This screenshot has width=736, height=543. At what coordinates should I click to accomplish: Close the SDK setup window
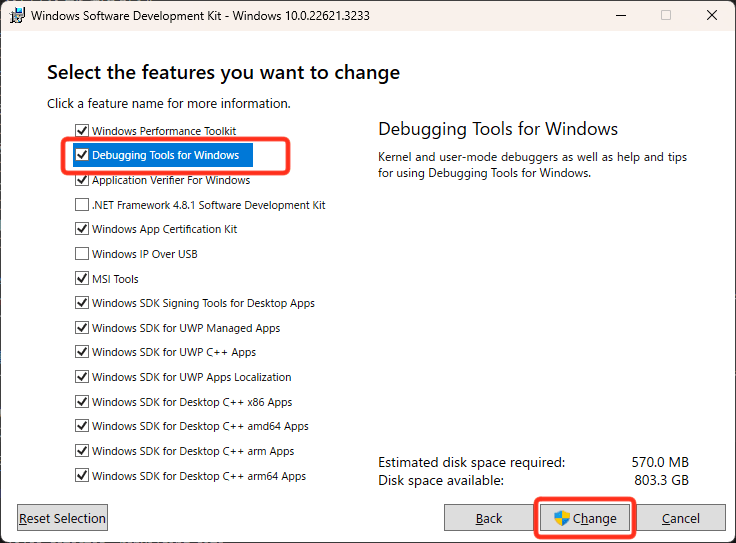[x=712, y=15]
